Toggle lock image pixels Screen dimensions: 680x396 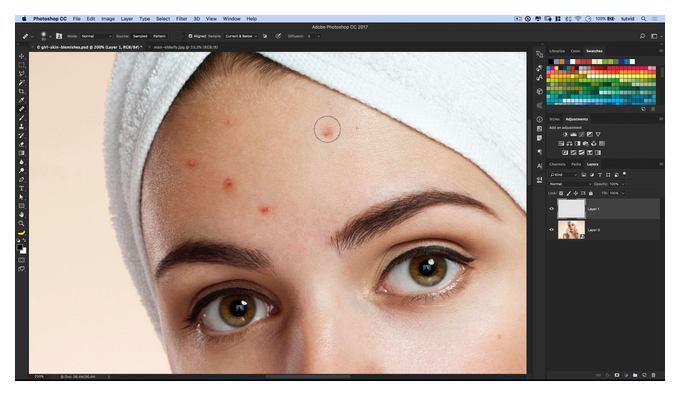point(569,193)
